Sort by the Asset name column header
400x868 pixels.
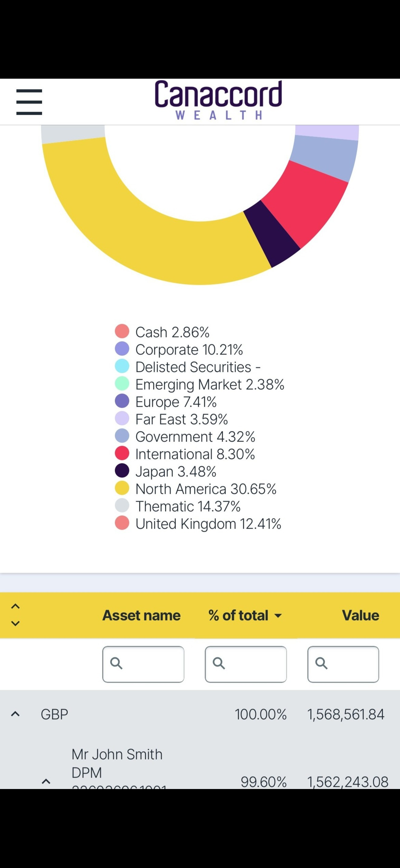coord(141,615)
